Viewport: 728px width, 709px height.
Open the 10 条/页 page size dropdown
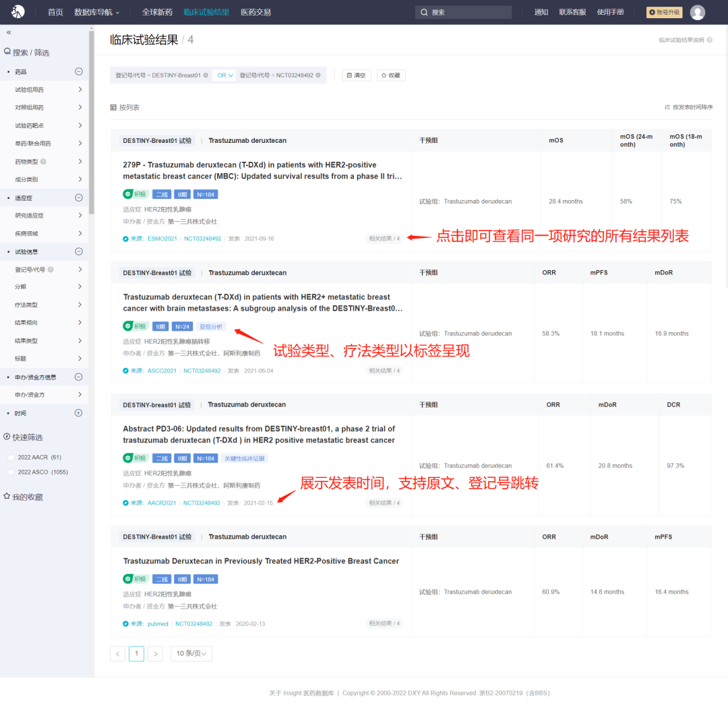[191, 654]
